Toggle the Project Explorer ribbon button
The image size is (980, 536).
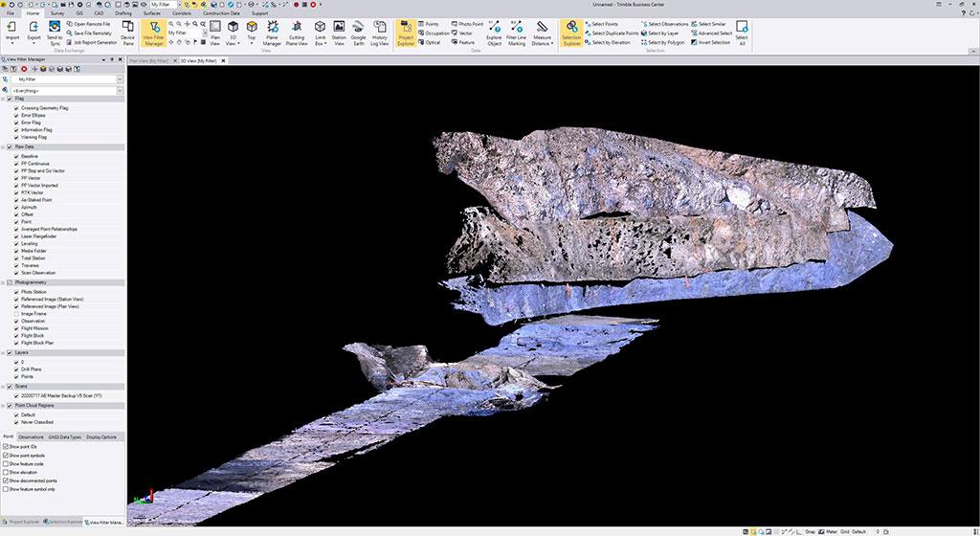click(406, 33)
